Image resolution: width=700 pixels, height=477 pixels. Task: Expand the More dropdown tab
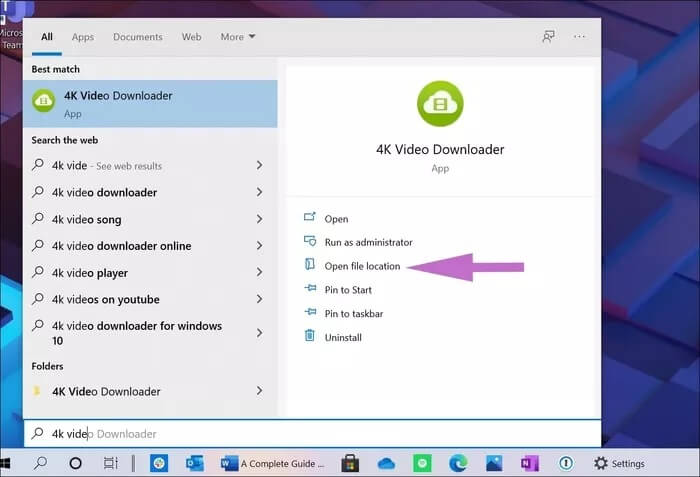pyautogui.click(x=238, y=37)
